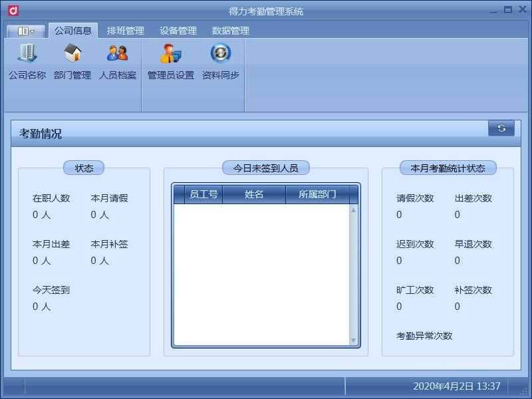Sort by the 员工号 column header

pyautogui.click(x=203, y=194)
